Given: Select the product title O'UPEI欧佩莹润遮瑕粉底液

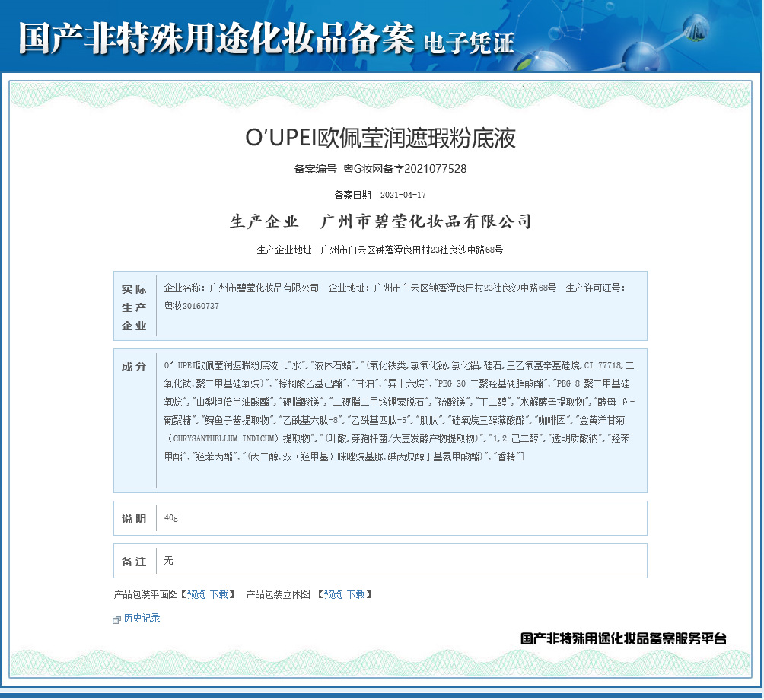Looking at the screenshot, I should coord(380,138).
